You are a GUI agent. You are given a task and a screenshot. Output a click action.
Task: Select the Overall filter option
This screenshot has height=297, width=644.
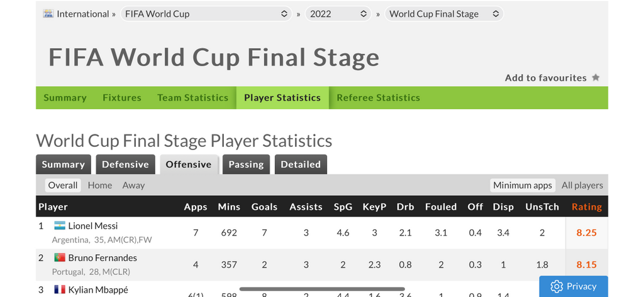point(63,185)
